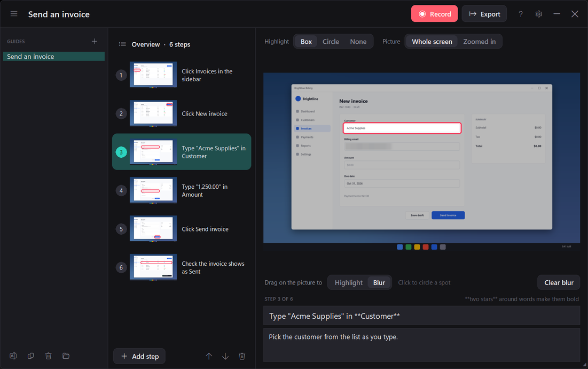Image resolution: width=588 pixels, height=369 pixels.
Task: Select thumbnail of step 3
Action: [x=153, y=152]
